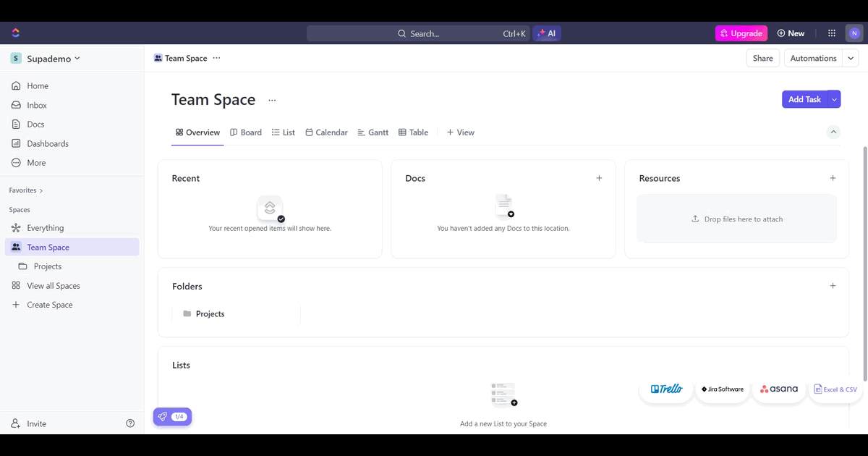
Task: Open the AI assistant button
Action: [x=547, y=33]
